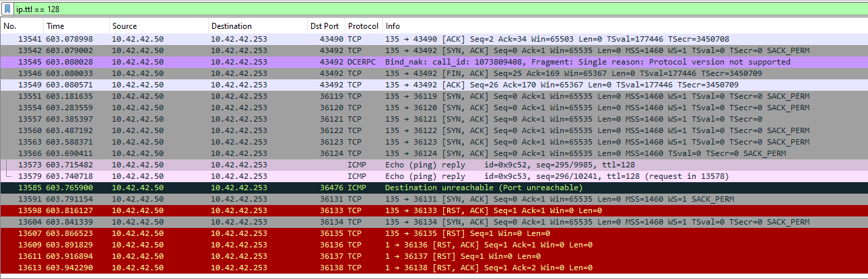Click the Info column header
868x279 pixels.
625,26
